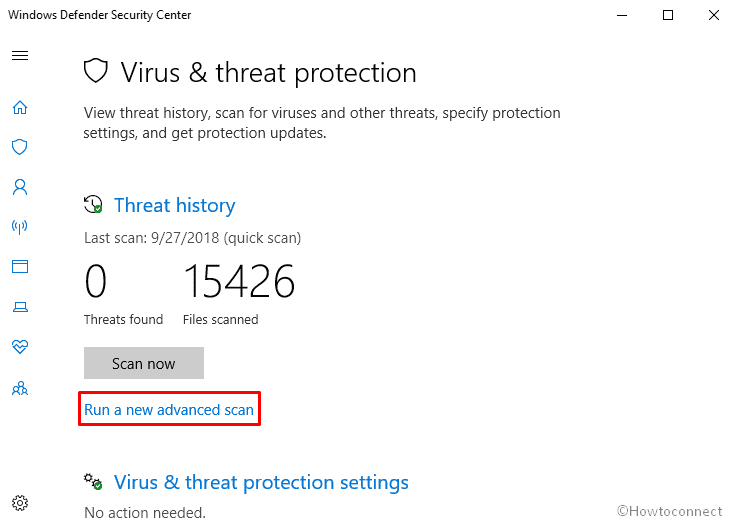Go to Home via the house icon
The height and width of the screenshot is (526, 730).
coord(20,108)
